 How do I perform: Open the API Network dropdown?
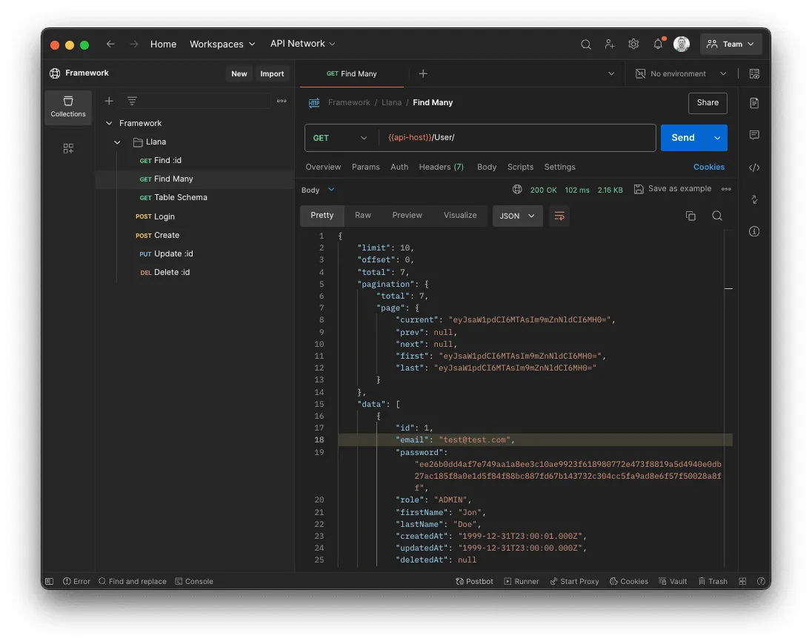[x=303, y=44]
